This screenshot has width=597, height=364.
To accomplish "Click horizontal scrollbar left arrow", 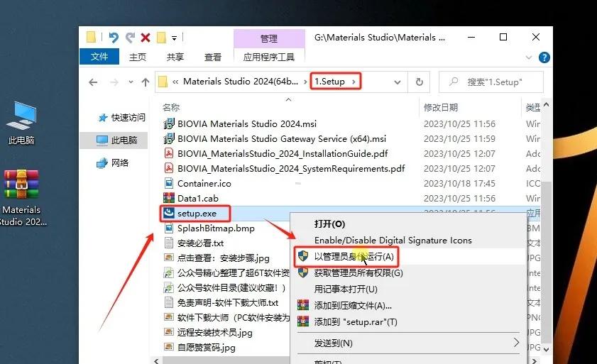I will pos(157,360).
